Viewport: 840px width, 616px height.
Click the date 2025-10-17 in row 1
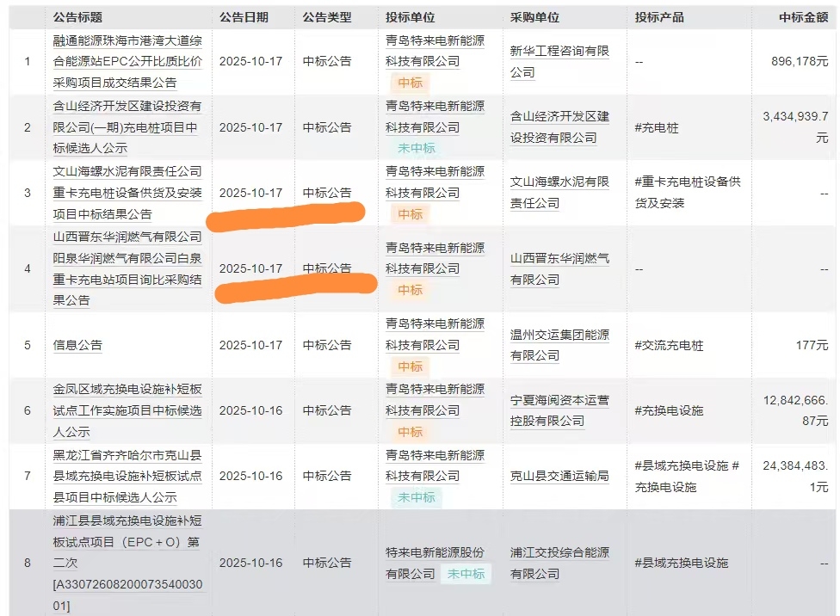[250, 62]
